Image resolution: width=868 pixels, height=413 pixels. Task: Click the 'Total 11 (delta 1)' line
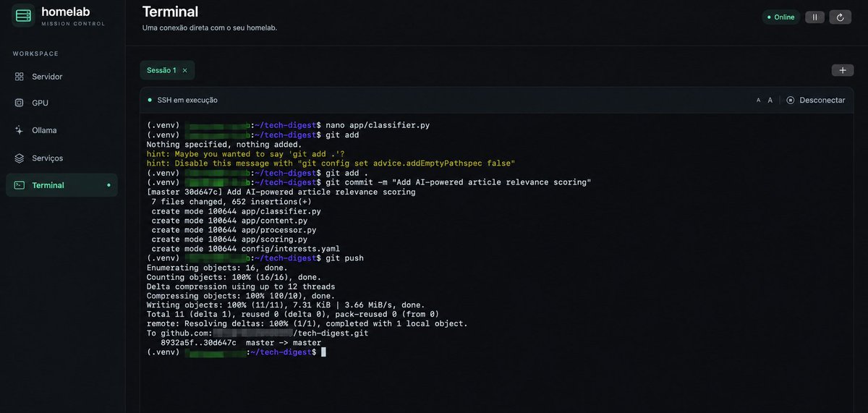[x=292, y=314]
